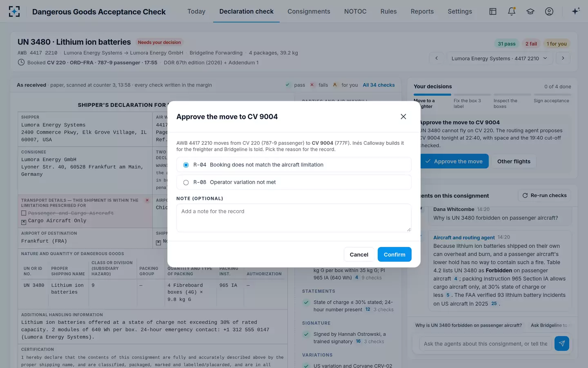The width and height of the screenshot is (588, 368).
Task: Choose R-08 Operator variation not met
Action: point(294,182)
